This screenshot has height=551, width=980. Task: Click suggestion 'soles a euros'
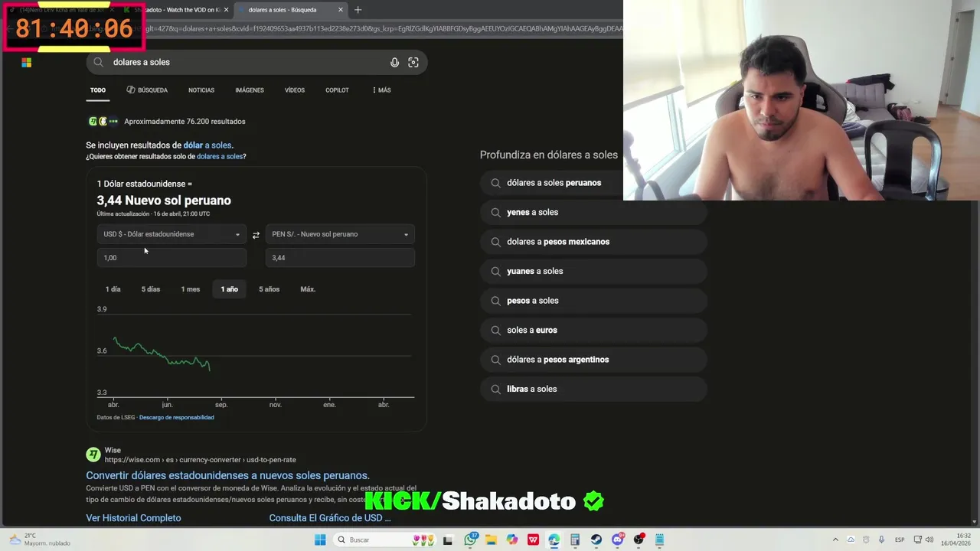(593, 331)
